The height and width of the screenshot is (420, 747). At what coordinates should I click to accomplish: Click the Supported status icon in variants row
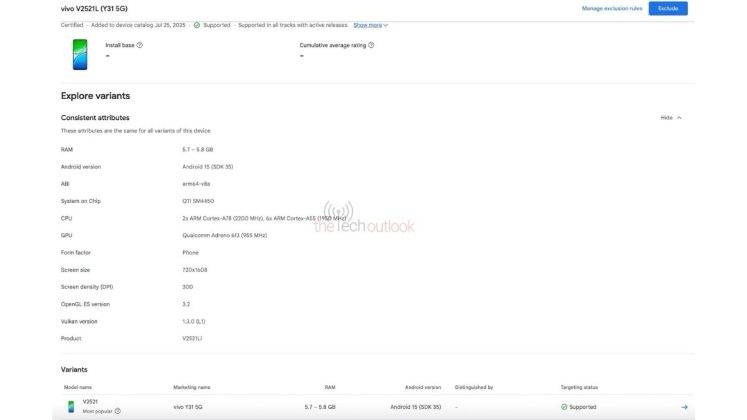coord(564,407)
